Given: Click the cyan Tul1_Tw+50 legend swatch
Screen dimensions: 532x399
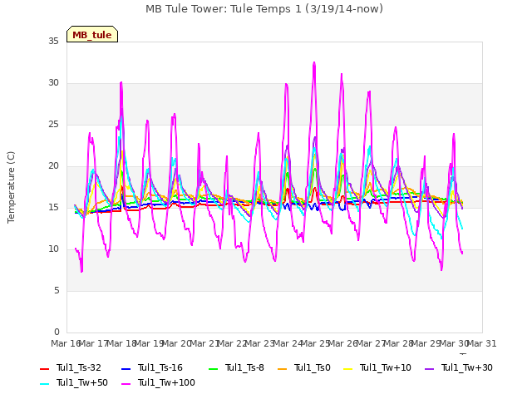Looking at the screenshot, I should pyautogui.click(x=44, y=383).
